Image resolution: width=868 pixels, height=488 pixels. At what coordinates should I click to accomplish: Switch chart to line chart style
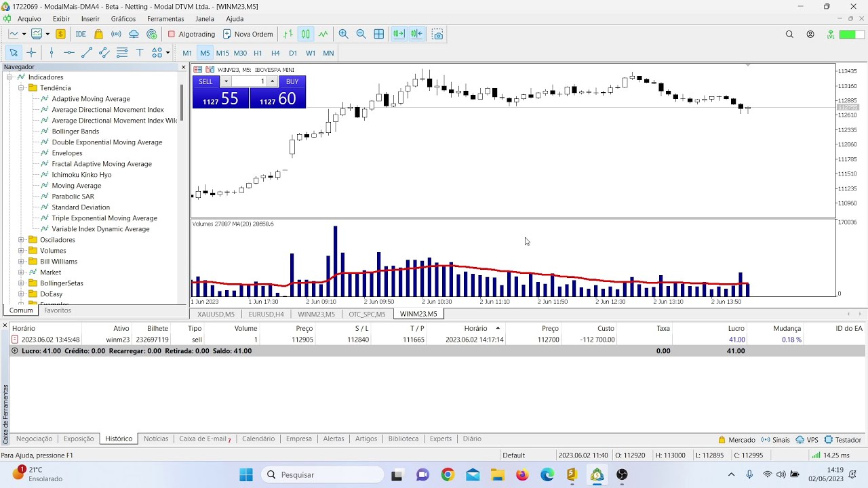point(323,34)
